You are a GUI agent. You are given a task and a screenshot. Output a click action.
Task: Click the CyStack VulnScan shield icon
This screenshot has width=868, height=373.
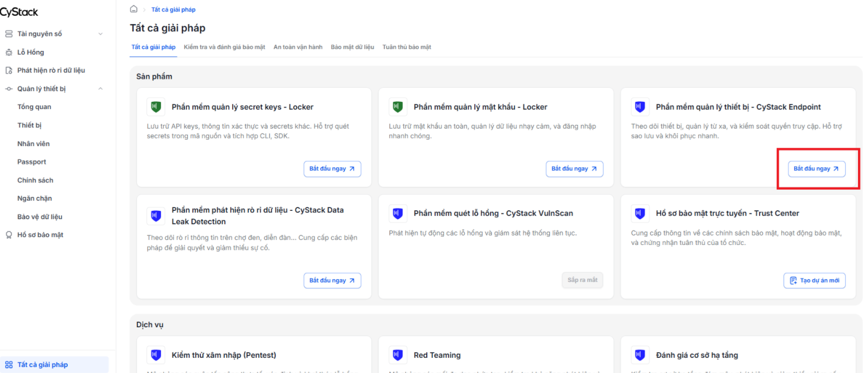click(x=397, y=213)
